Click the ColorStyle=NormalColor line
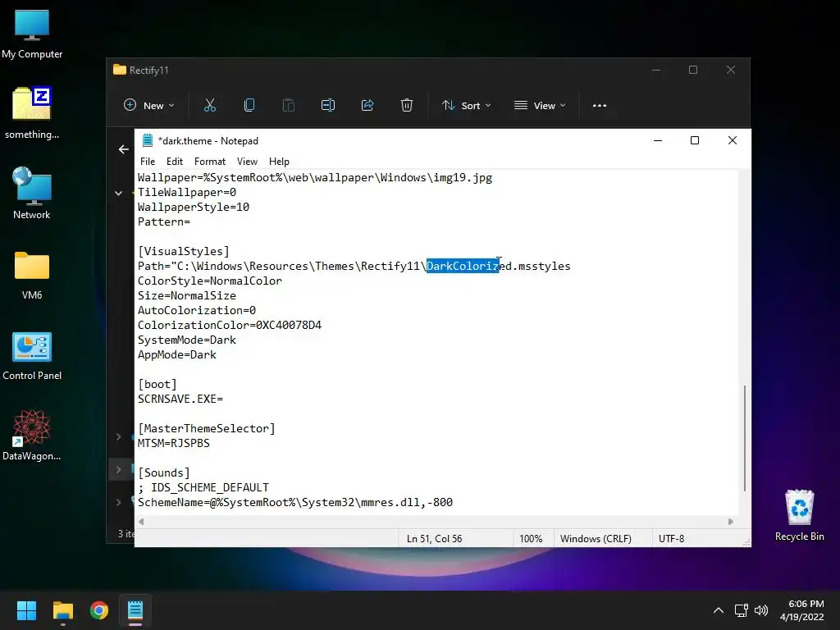 (210, 281)
